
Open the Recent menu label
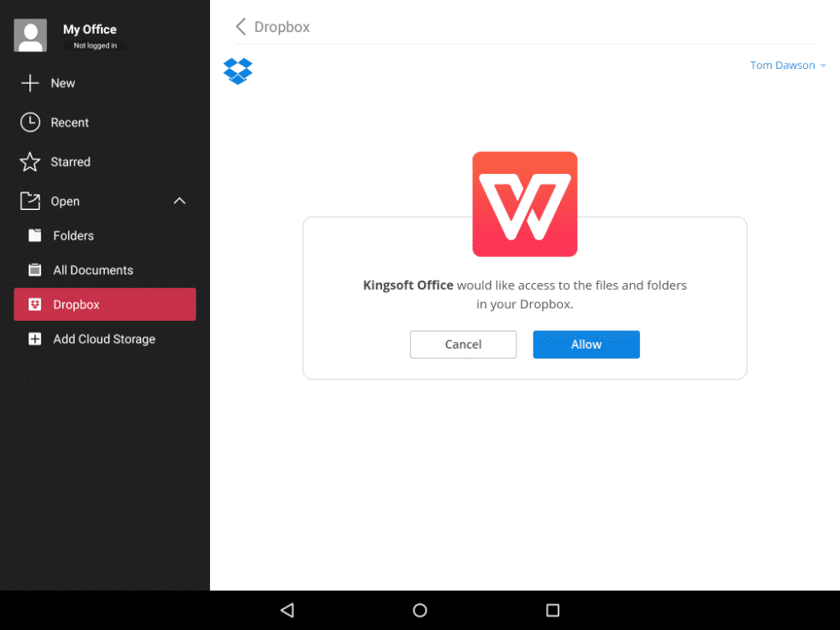coord(70,122)
